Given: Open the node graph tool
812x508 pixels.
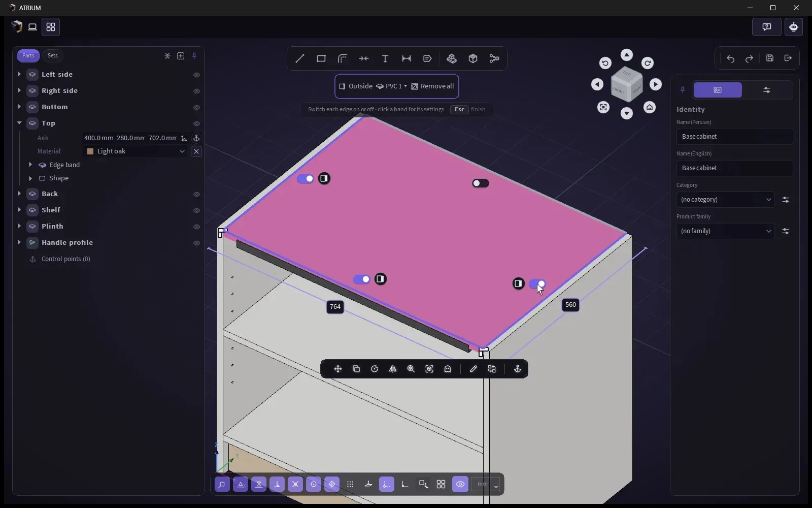Looking at the screenshot, I should [x=494, y=58].
